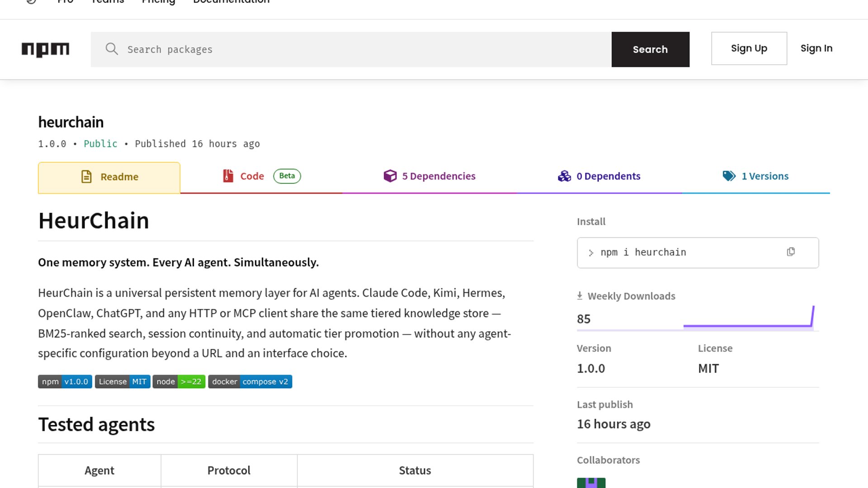Click the npm logo
Screen dimensions: 868x488
pos(45,49)
